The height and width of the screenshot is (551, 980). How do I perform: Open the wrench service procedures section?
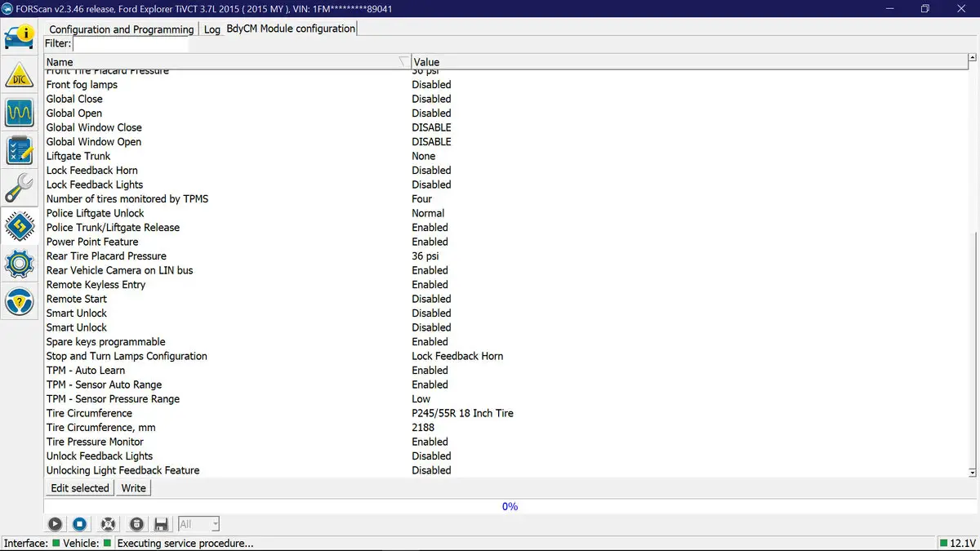[x=20, y=188]
